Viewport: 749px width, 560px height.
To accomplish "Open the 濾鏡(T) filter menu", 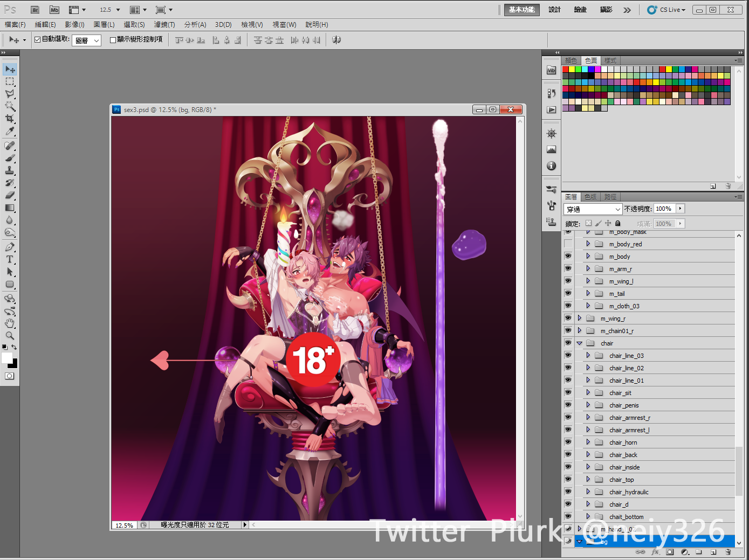I will click(164, 25).
